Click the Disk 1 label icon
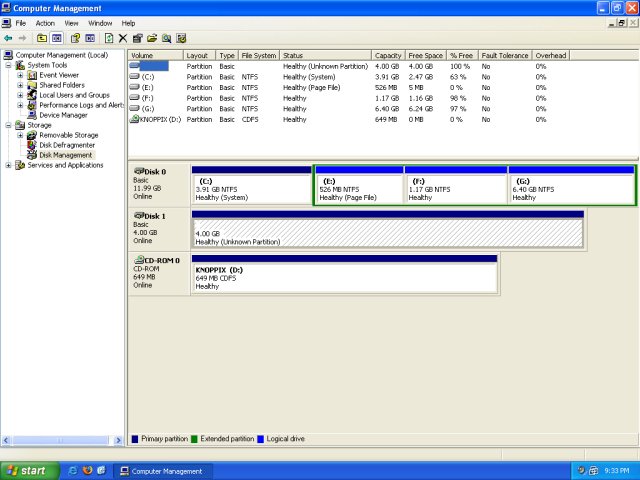The width and height of the screenshot is (640, 480). tap(140, 216)
